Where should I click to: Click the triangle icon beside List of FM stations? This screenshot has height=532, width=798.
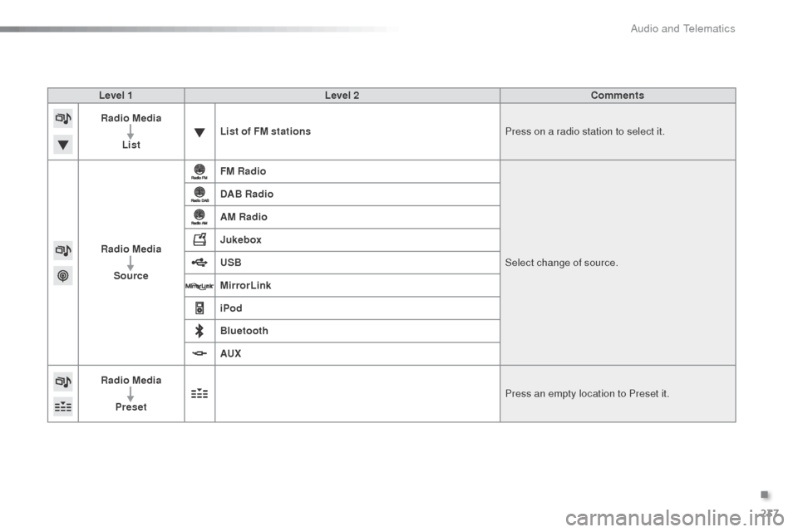coord(199,132)
